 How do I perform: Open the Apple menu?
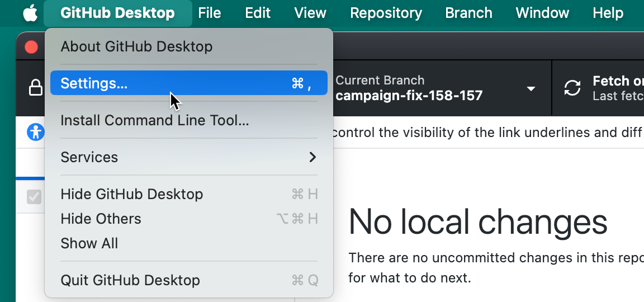[30, 13]
